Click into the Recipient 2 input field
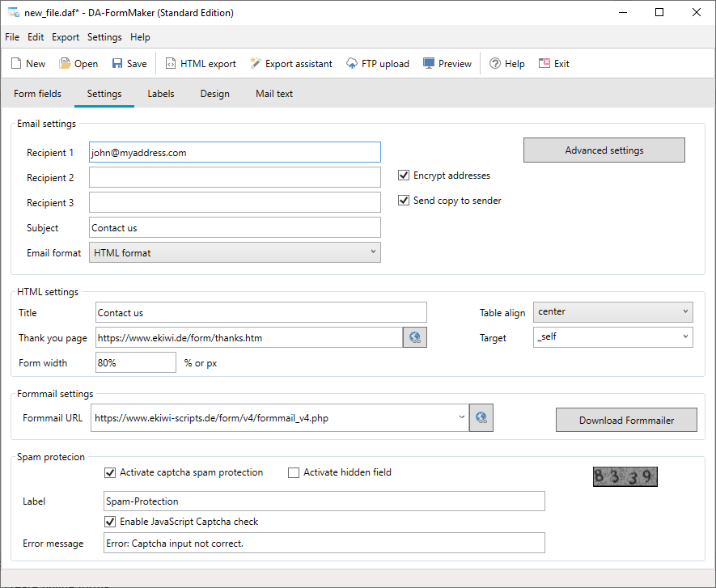Viewport: 716px width, 588px height. pyautogui.click(x=235, y=177)
